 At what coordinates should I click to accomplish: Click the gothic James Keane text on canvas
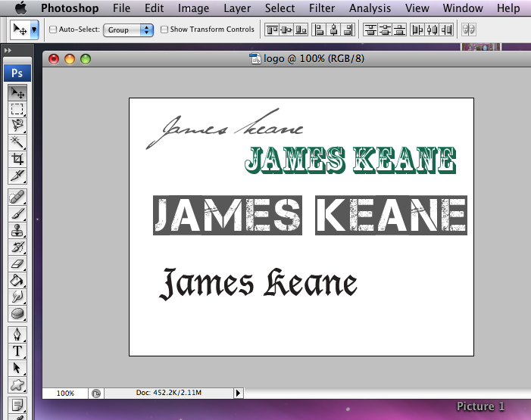tap(258, 284)
